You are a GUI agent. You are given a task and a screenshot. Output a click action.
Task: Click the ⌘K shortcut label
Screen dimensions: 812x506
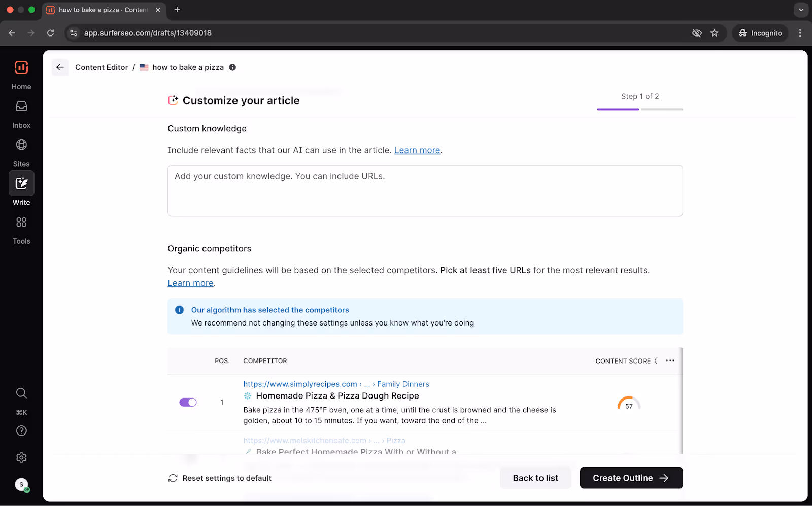(x=21, y=413)
